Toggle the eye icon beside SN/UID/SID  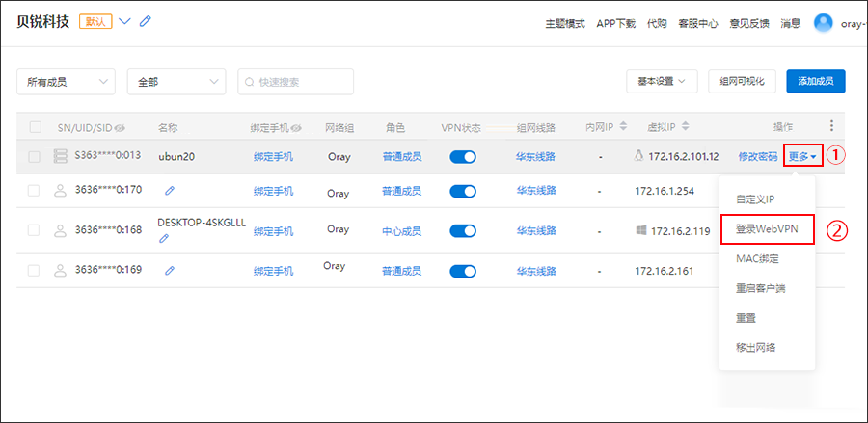pos(120,128)
